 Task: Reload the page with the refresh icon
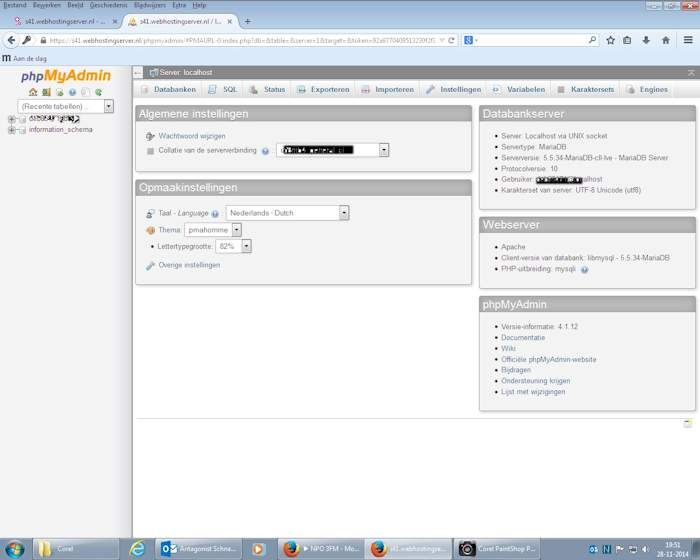click(x=452, y=40)
